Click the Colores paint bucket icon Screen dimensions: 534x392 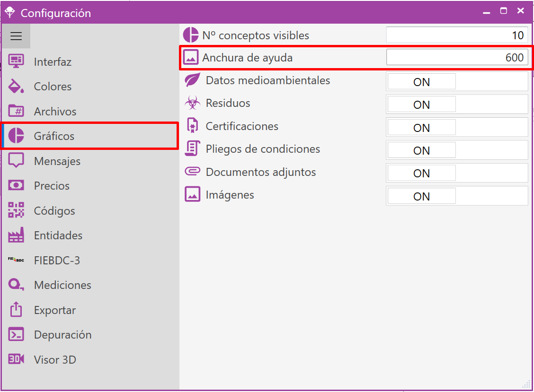(16, 87)
